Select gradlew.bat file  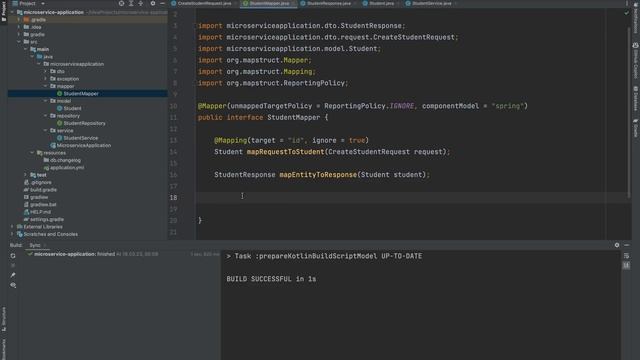(40, 204)
